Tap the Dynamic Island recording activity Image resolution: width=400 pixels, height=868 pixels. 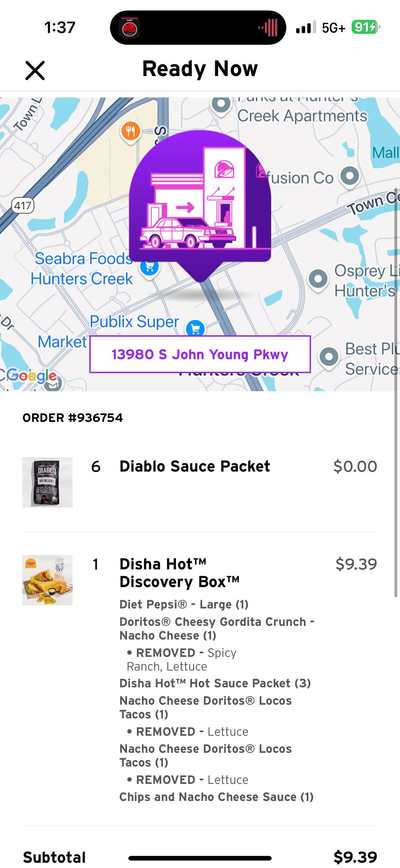pos(198,28)
